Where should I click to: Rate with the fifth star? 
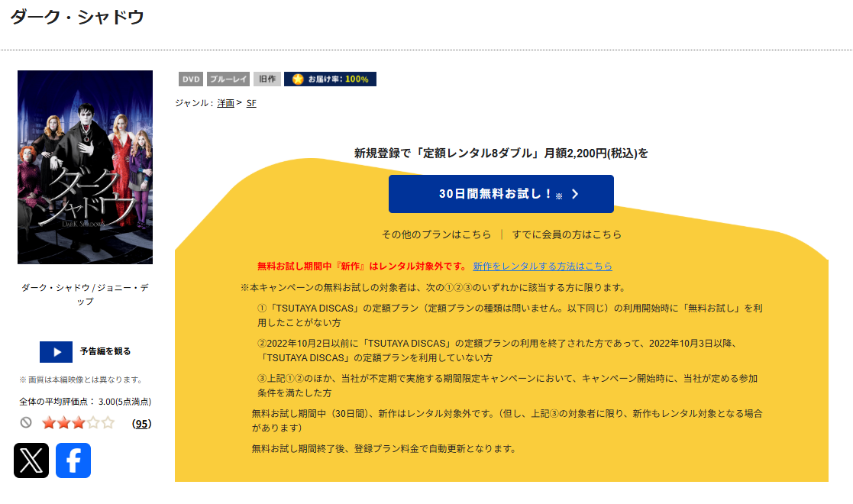click(x=108, y=423)
